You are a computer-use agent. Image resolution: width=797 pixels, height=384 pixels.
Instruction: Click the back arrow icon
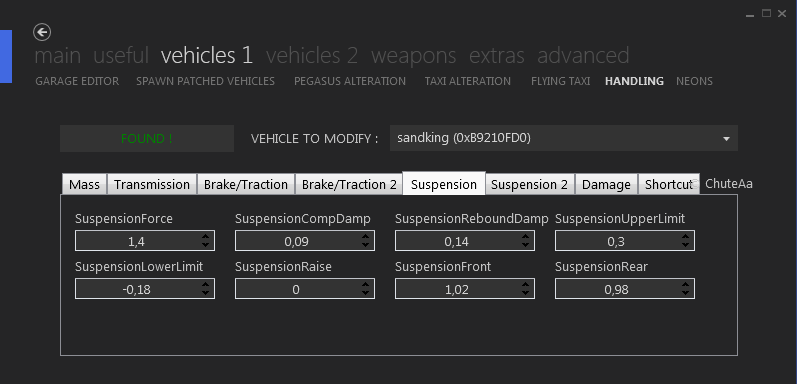pos(42,32)
